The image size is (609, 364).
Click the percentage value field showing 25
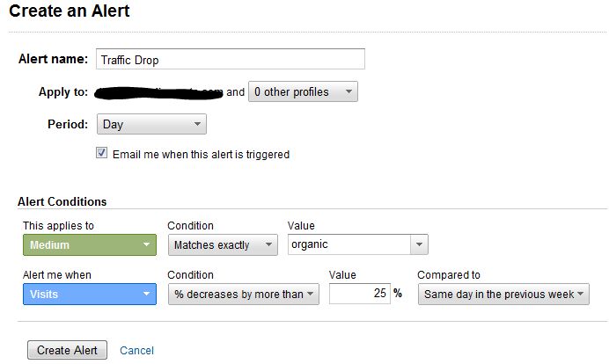pyautogui.click(x=359, y=295)
